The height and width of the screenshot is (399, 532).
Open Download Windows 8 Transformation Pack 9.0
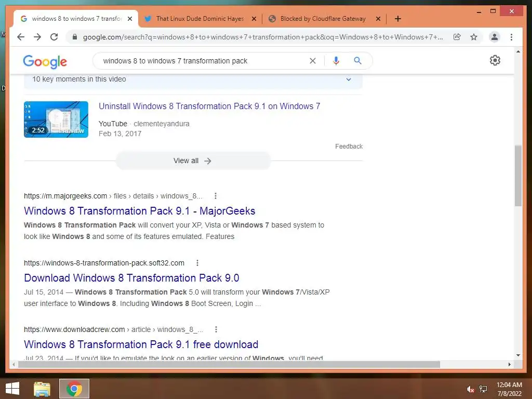[x=131, y=278]
